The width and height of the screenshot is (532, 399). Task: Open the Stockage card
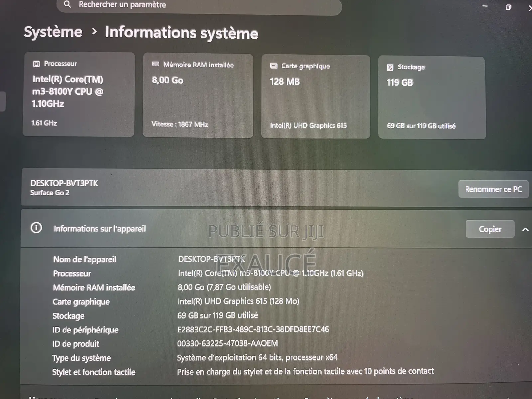pos(432,98)
